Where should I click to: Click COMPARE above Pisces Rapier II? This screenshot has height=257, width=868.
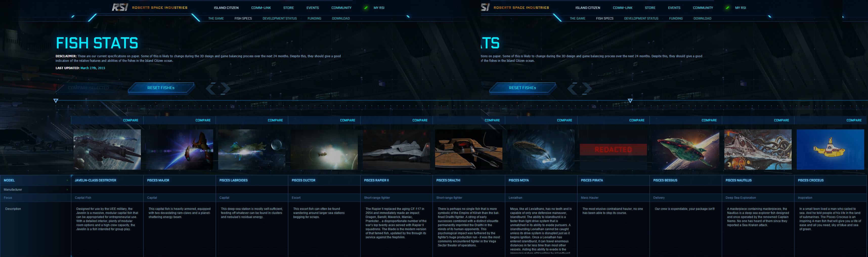(x=420, y=120)
